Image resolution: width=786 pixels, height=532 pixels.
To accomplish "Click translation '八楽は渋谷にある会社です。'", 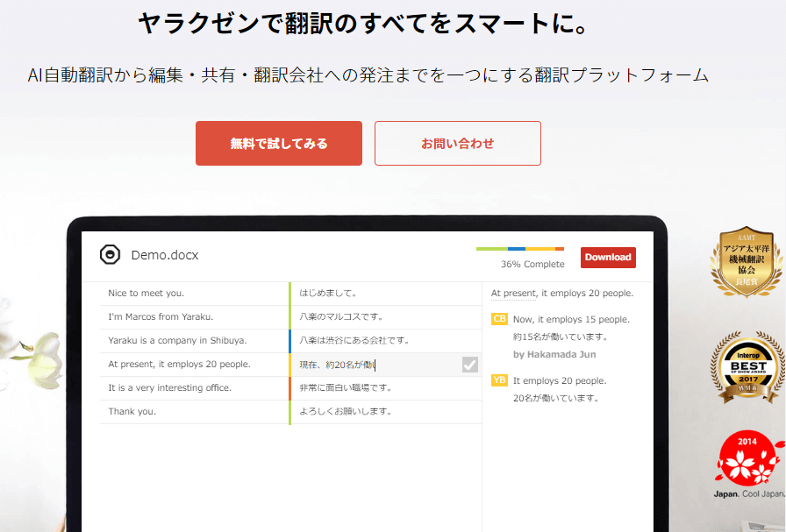I will pyautogui.click(x=354, y=341).
